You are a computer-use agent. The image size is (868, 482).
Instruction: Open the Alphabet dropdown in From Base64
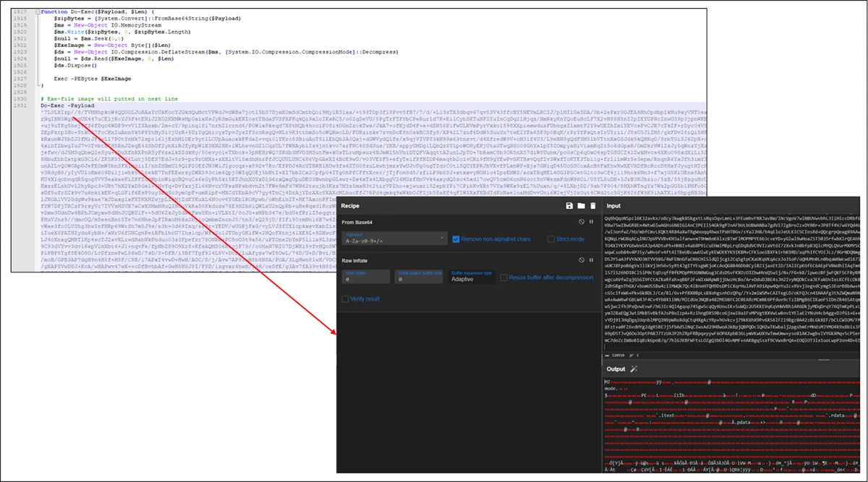pos(442,238)
